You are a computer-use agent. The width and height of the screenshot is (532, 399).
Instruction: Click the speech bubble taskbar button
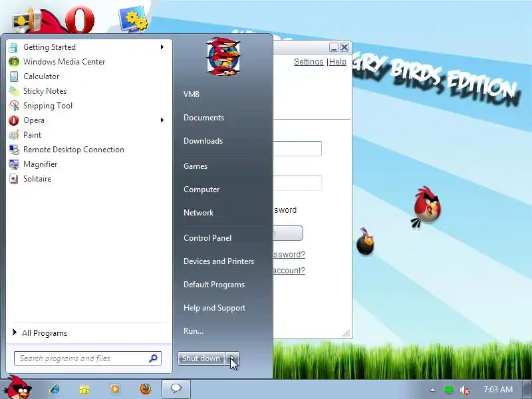pyautogui.click(x=176, y=389)
